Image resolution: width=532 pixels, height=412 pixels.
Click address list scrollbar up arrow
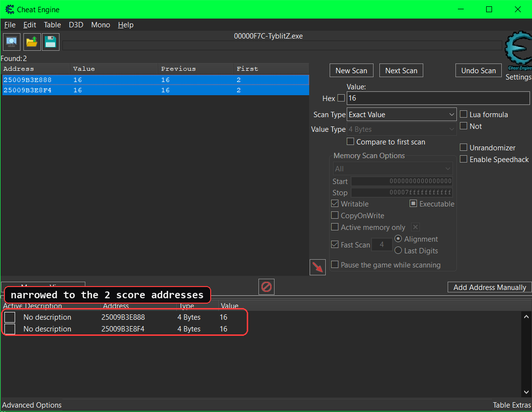(x=526, y=317)
